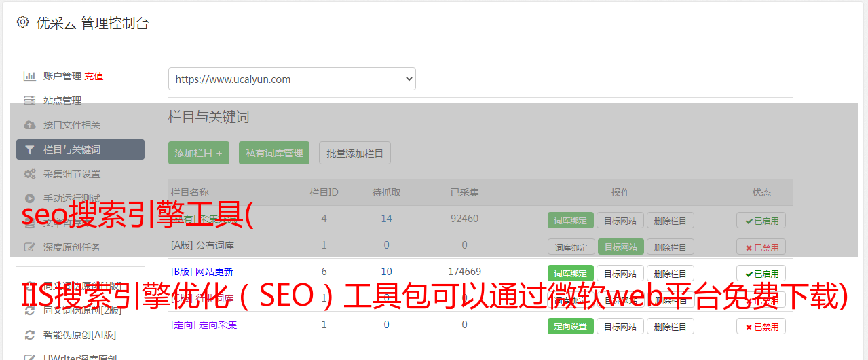Click 删除栏目 in the 92460 row
The image size is (868, 360).
pyautogui.click(x=671, y=220)
